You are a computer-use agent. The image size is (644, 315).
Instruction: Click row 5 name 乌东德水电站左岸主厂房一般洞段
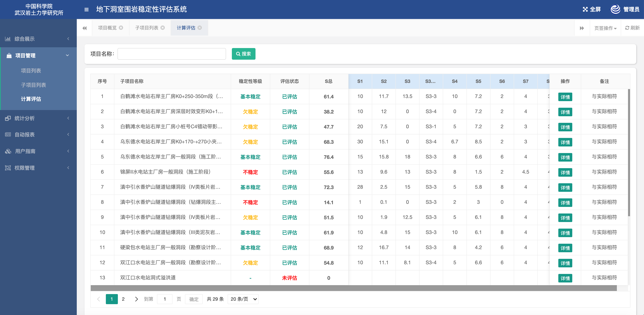pyautogui.click(x=171, y=157)
